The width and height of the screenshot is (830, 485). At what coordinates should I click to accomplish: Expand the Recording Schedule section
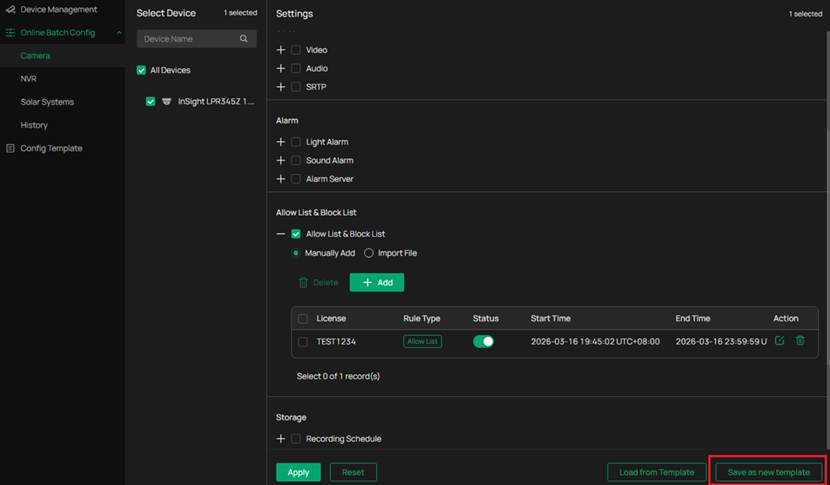pos(281,439)
